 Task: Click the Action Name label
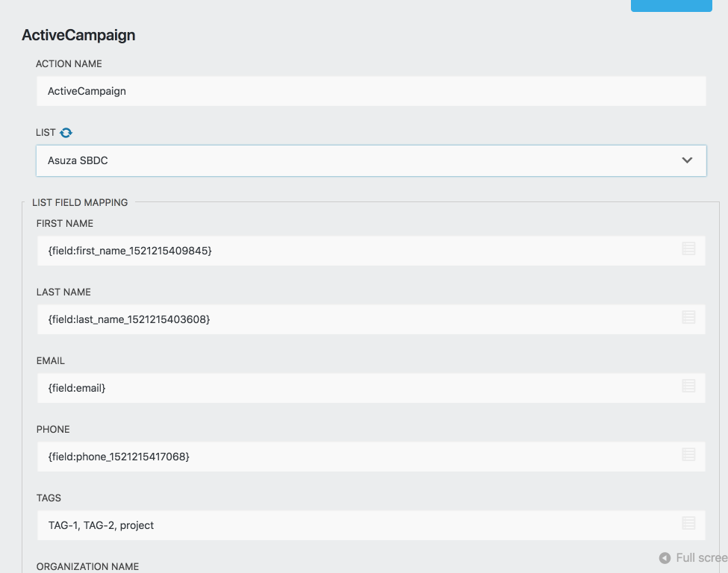tap(69, 64)
